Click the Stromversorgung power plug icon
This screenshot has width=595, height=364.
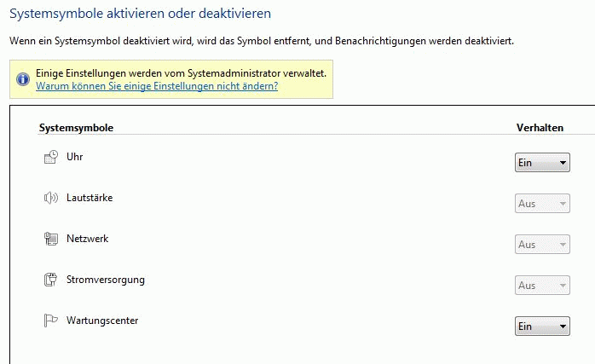[x=51, y=280]
